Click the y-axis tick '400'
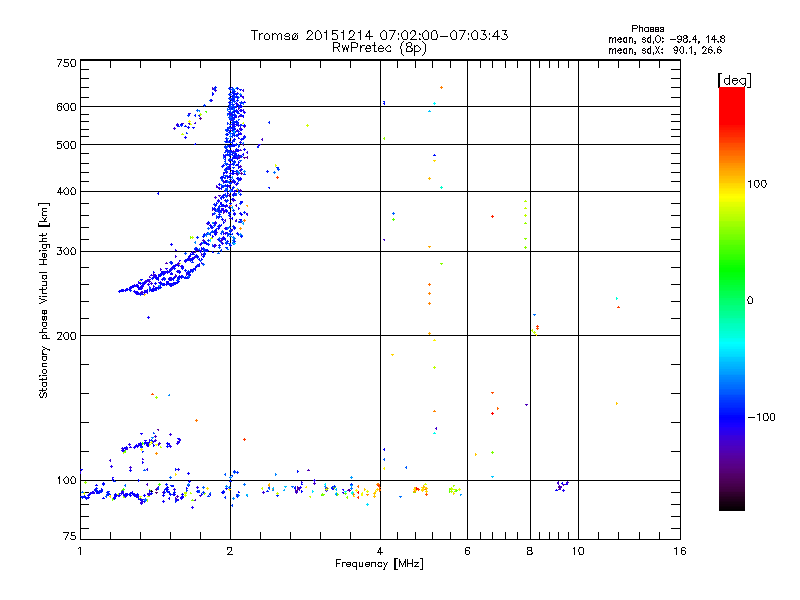Image resolution: width=800 pixels, height=600 pixels. pyautogui.click(x=66, y=192)
